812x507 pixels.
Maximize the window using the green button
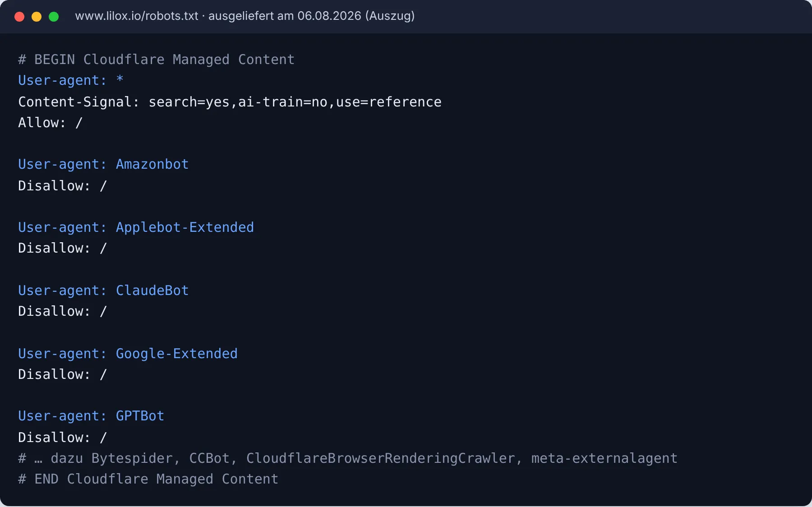pos(54,17)
